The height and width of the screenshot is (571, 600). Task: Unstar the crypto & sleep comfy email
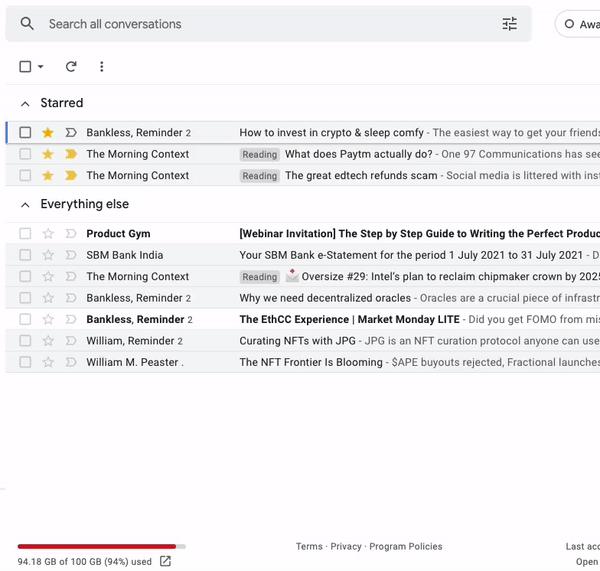pyautogui.click(x=48, y=133)
